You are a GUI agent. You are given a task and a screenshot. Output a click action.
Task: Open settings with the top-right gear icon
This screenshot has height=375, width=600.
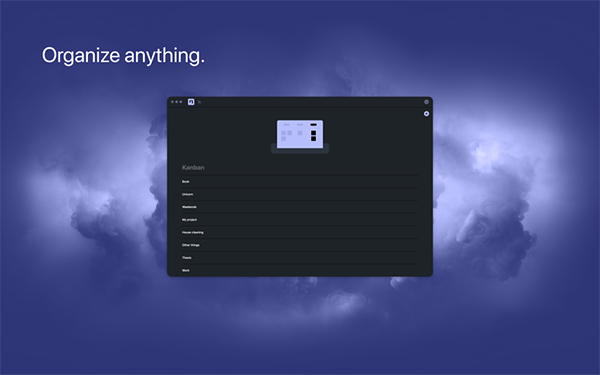click(x=426, y=102)
